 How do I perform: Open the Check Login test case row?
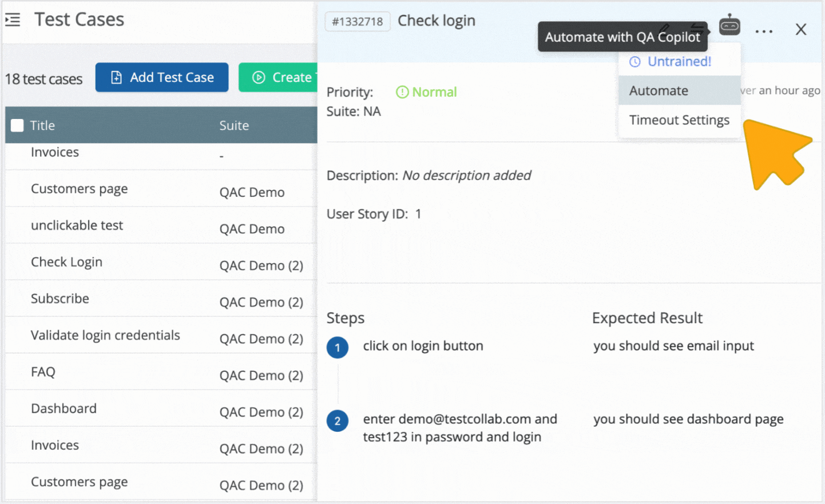click(x=66, y=262)
